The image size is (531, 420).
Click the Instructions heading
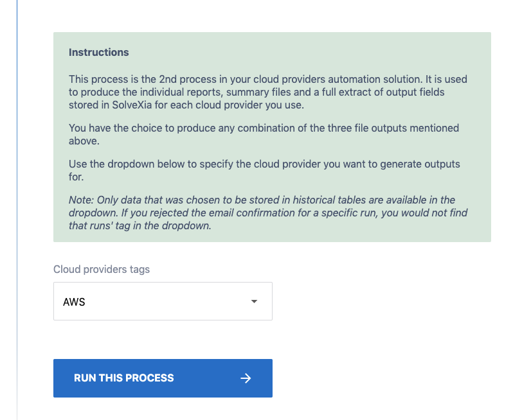click(x=99, y=52)
